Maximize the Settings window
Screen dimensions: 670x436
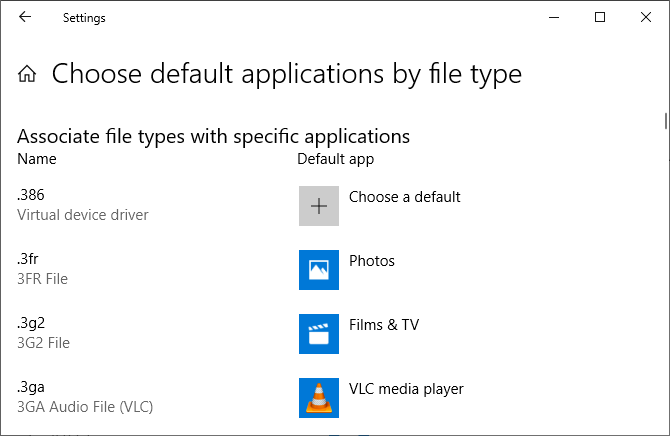pos(600,17)
